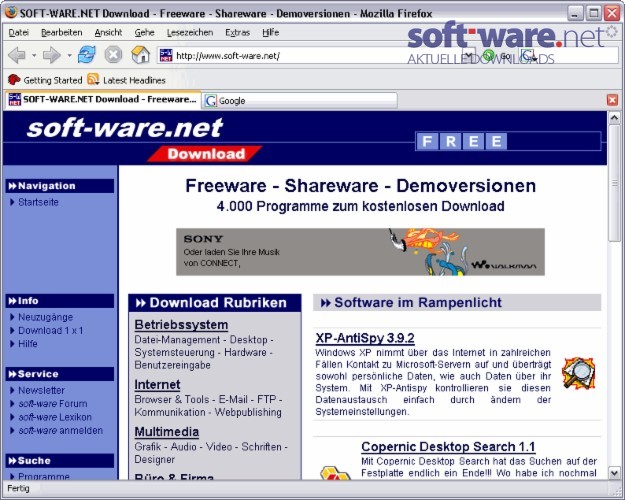This screenshot has height=500, width=625.
Task: Open the Forward history dropdown arrow
Action: 69,55
